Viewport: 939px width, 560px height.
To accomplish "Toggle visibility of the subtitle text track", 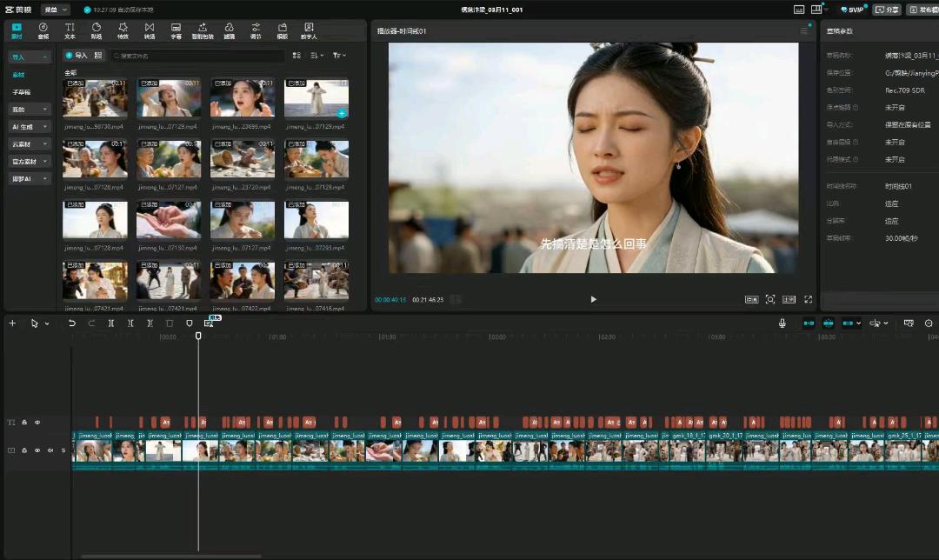I will [x=37, y=423].
